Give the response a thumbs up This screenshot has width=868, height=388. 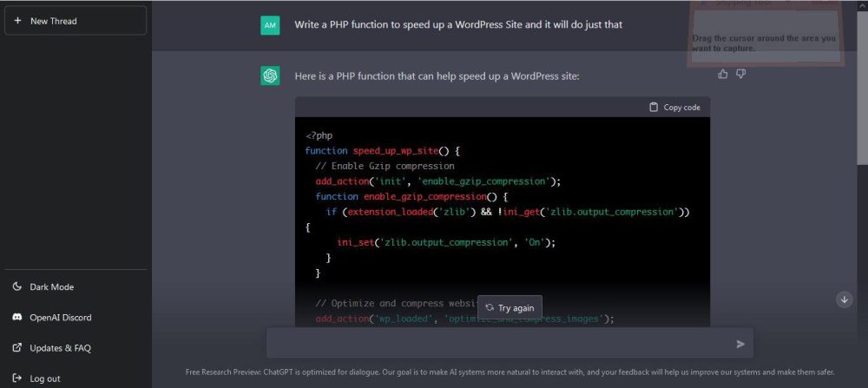click(722, 74)
